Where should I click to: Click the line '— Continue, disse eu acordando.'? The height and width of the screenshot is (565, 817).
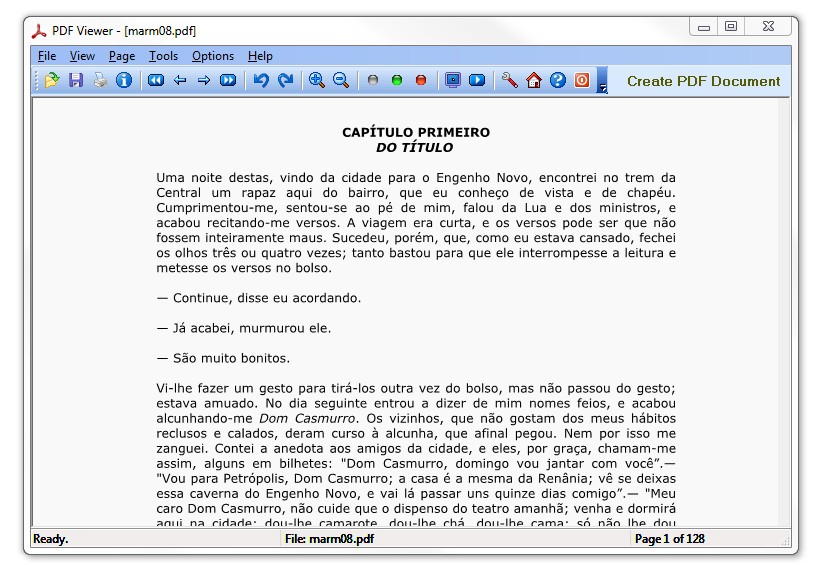(x=259, y=298)
